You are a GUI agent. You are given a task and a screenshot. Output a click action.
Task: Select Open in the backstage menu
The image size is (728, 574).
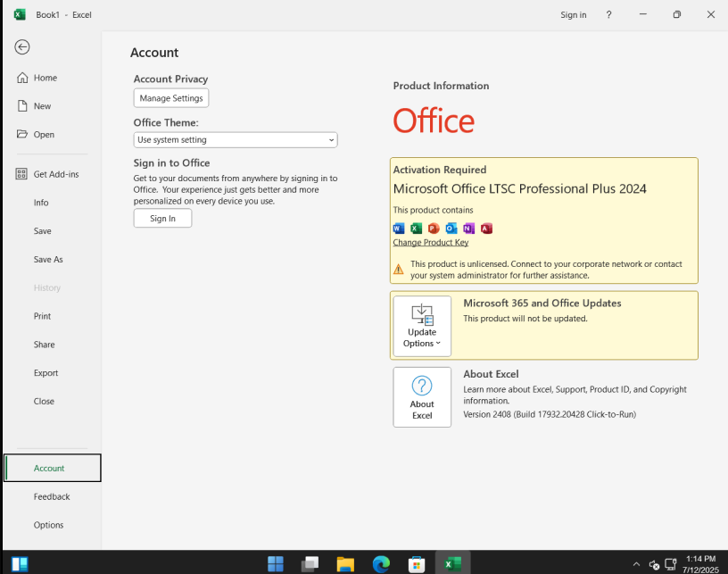(52, 134)
